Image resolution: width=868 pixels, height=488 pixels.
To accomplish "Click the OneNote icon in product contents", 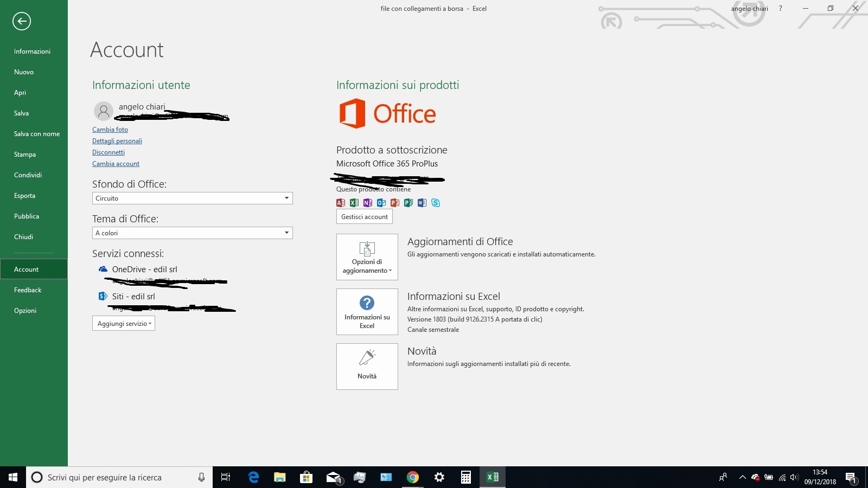I will [x=368, y=203].
